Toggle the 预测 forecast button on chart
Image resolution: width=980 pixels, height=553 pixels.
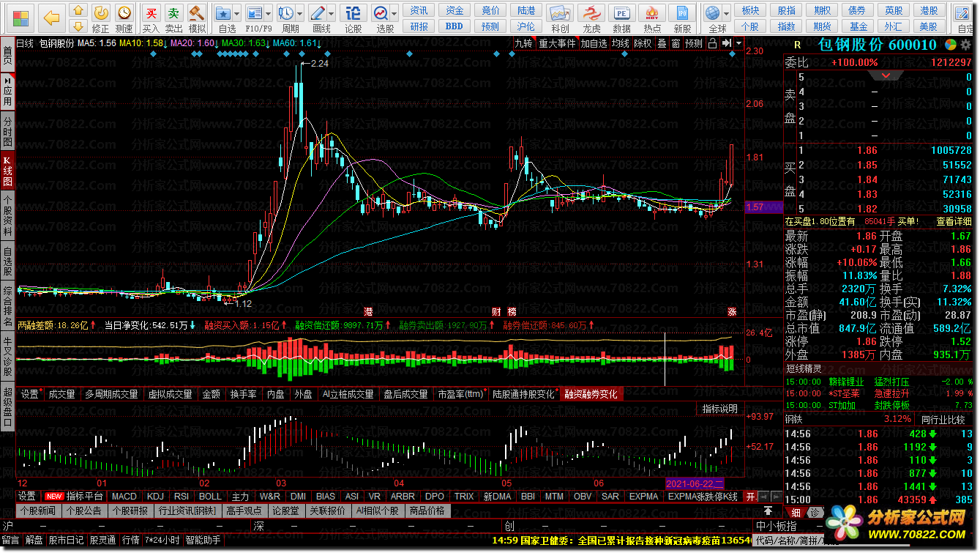[694, 43]
